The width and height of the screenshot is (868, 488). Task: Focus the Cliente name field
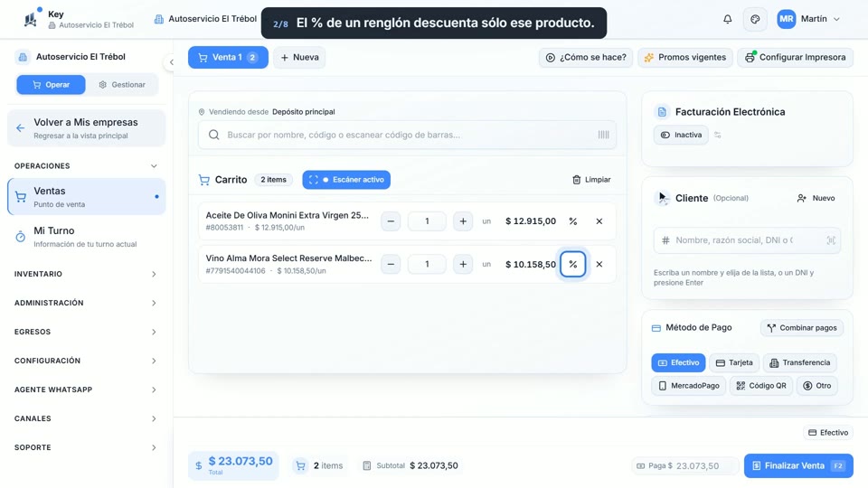point(747,240)
